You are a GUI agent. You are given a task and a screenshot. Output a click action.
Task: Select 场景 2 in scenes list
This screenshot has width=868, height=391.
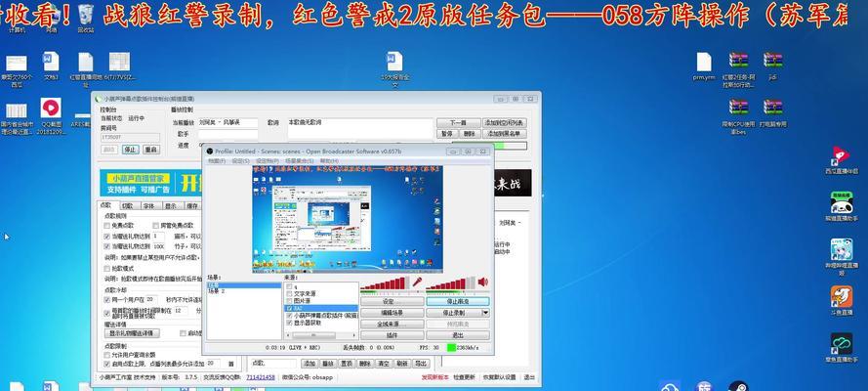point(216,291)
